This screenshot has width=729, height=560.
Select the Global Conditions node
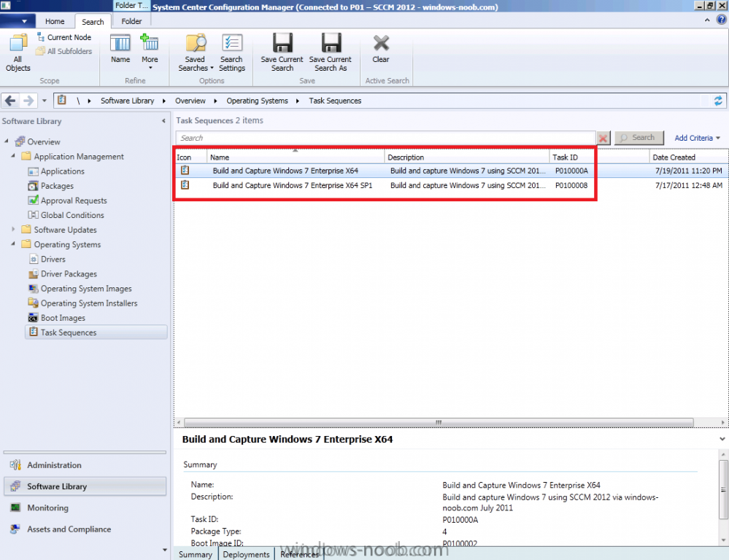[x=66, y=215]
